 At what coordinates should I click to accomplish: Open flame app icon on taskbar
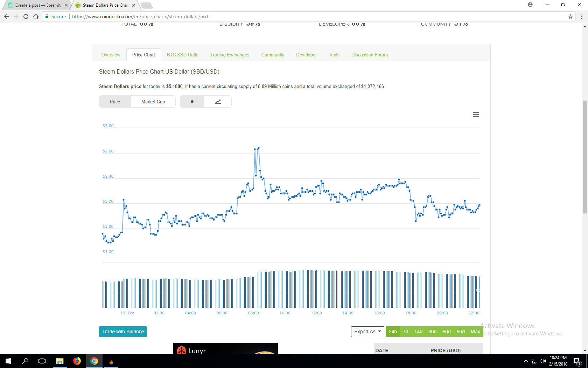111,361
